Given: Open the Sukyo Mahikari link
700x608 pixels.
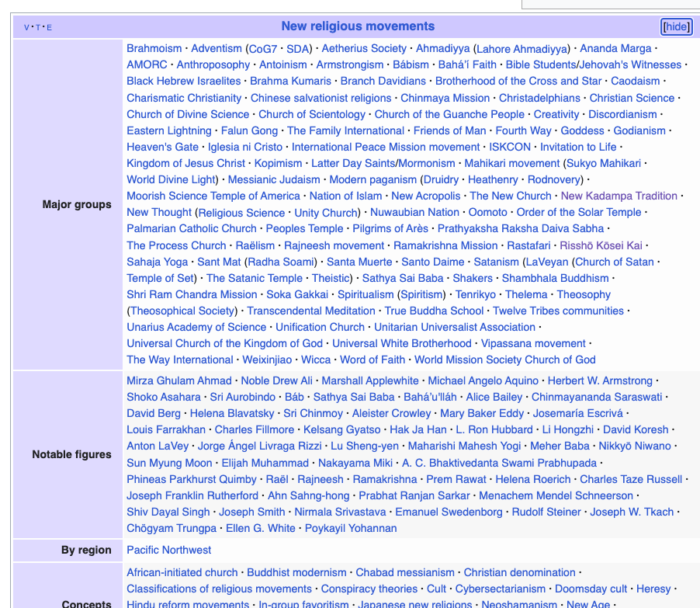Looking at the screenshot, I should pyautogui.click(x=604, y=163).
